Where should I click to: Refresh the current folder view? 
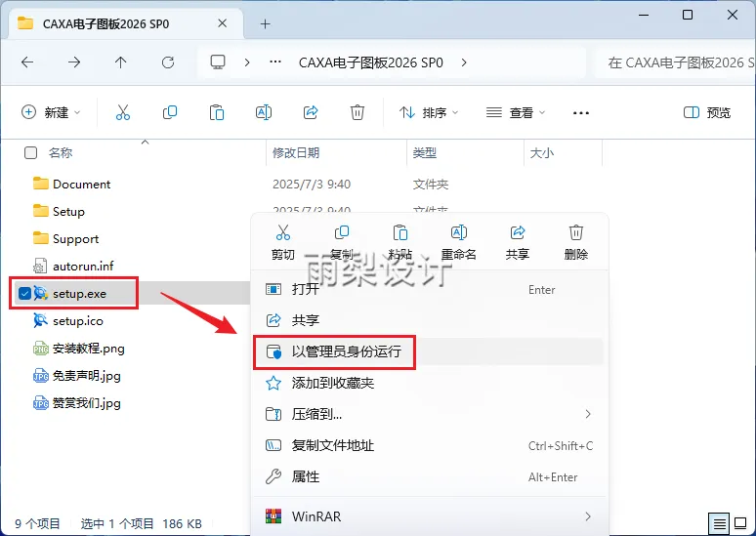(x=168, y=62)
